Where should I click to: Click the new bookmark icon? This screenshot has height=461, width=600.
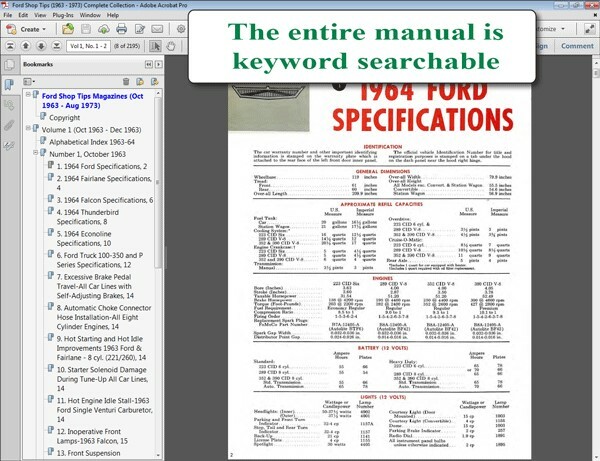pyautogui.click(x=140, y=81)
